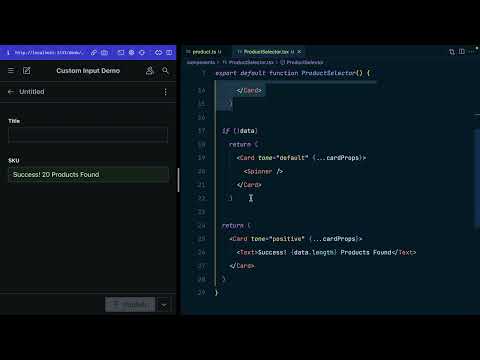
Task: Click the localhost URL in the preview bar
Action: 49,53
